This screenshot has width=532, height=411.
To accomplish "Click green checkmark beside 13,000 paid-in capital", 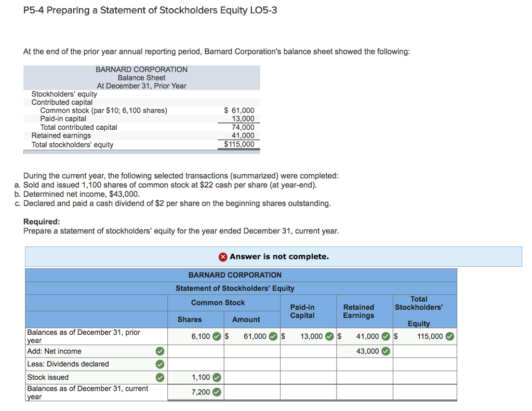I will click(x=329, y=336).
